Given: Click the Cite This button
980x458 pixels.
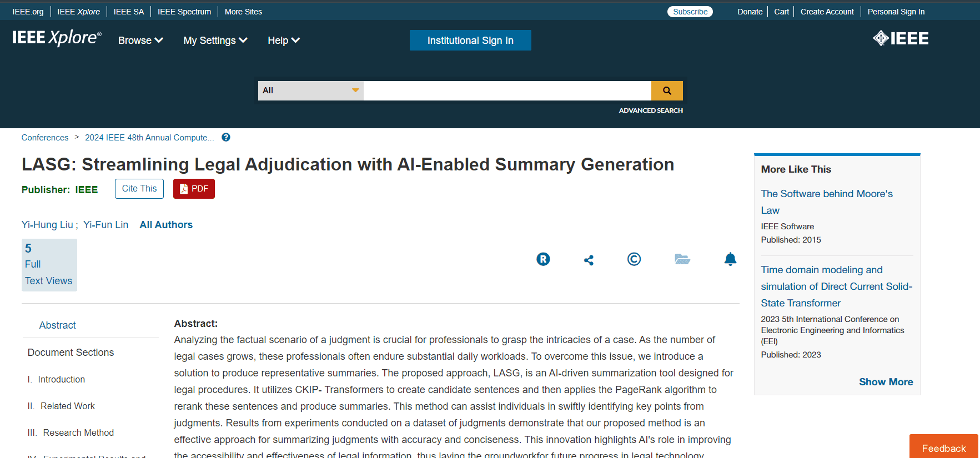Looking at the screenshot, I should (x=139, y=189).
